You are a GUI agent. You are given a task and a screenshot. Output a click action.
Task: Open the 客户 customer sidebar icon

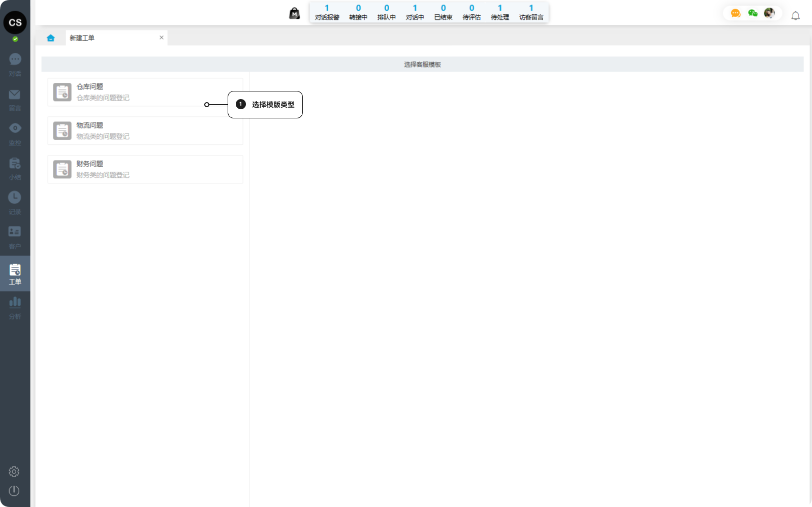[x=15, y=237]
